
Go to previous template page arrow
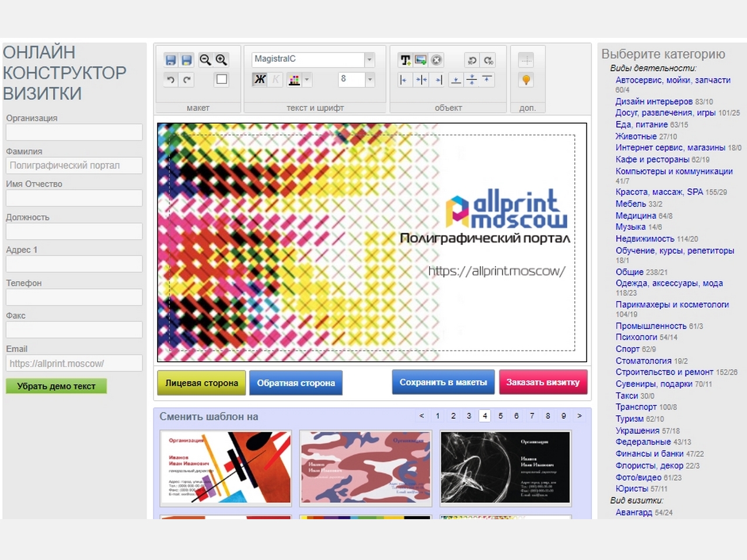click(421, 416)
